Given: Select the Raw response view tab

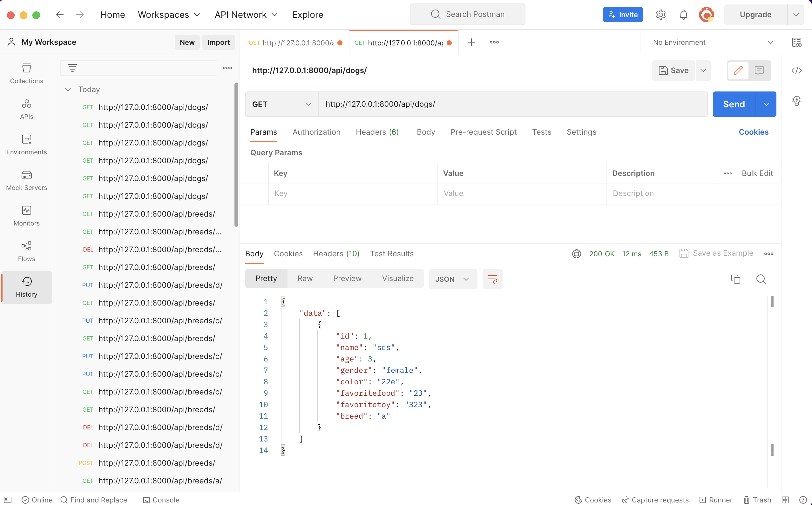Looking at the screenshot, I should click(x=305, y=279).
